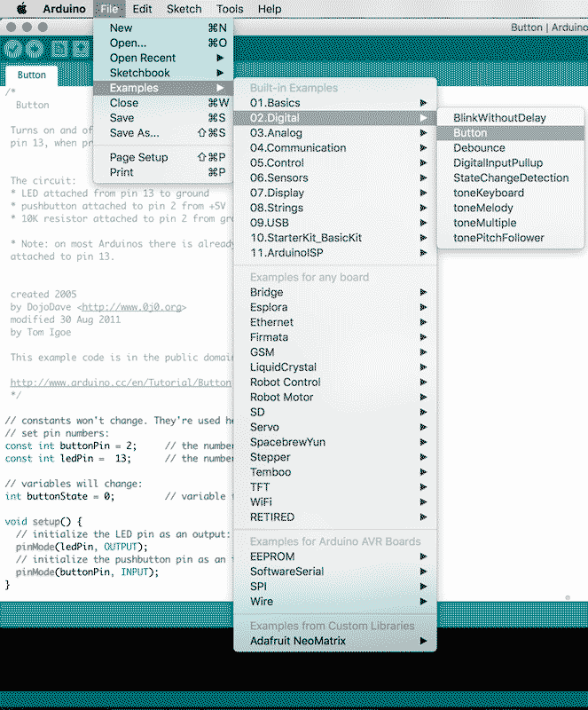Select the toneKeyboard example
Screen dimensions: 588x710
[x=511, y=193]
